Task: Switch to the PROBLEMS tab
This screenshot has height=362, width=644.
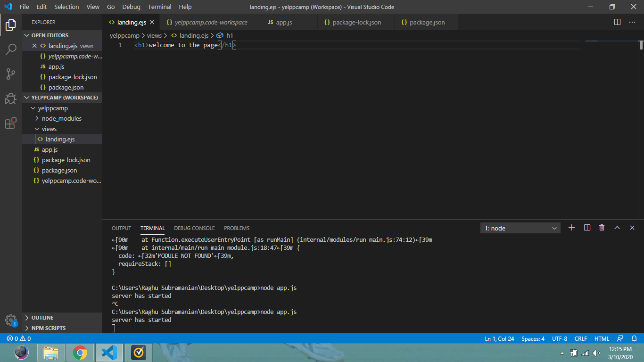Action: [x=236, y=228]
